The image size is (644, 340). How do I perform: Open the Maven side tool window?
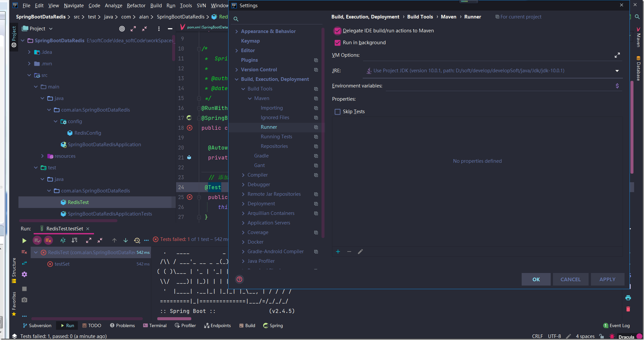[x=638, y=37]
